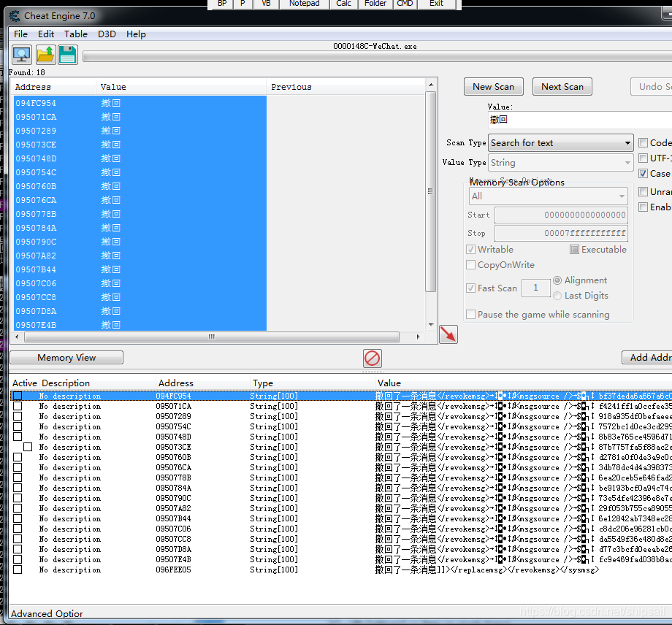Open the memory region All dropdown
This screenshot has width=672, height=625.
pos(548,196)
